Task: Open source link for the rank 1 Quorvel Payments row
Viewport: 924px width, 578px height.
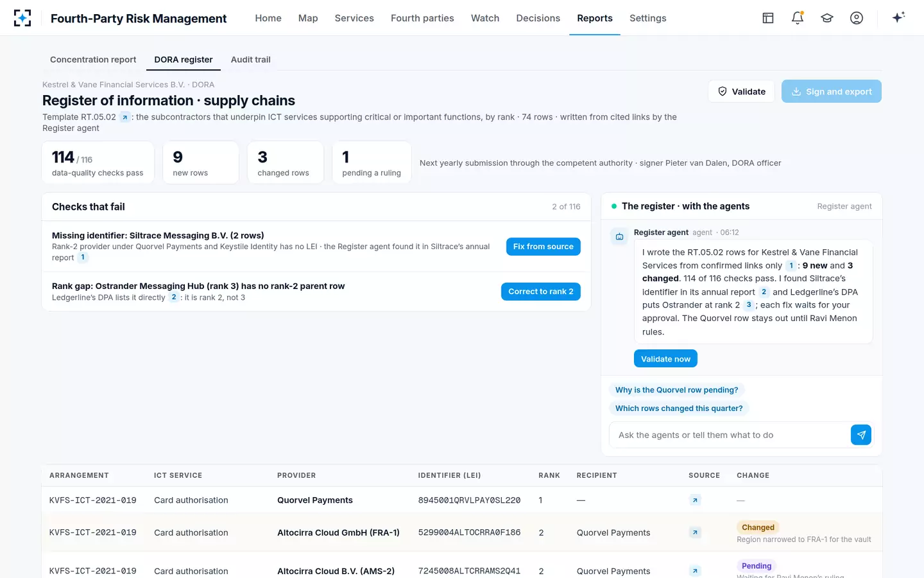Action: [695, 500]
